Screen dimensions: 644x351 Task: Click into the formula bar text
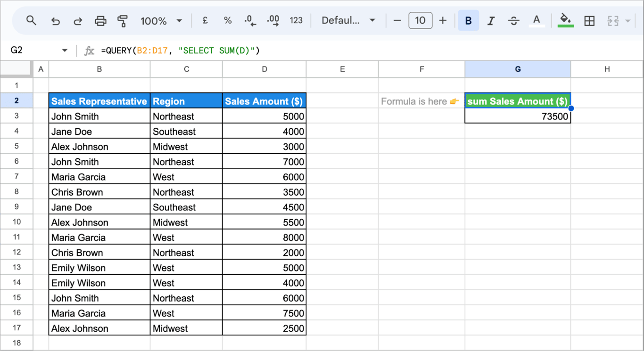pos(181,50)
